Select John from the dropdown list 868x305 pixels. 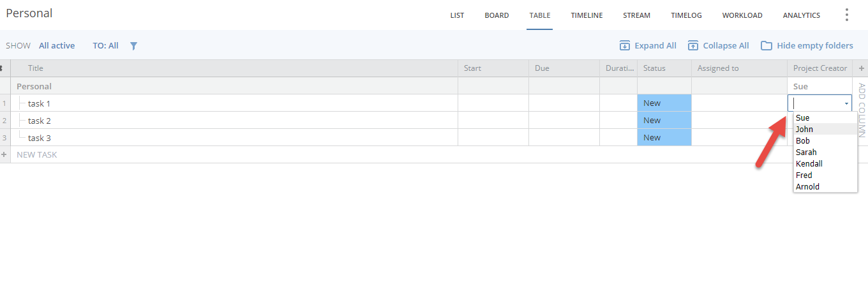(805, 130)
